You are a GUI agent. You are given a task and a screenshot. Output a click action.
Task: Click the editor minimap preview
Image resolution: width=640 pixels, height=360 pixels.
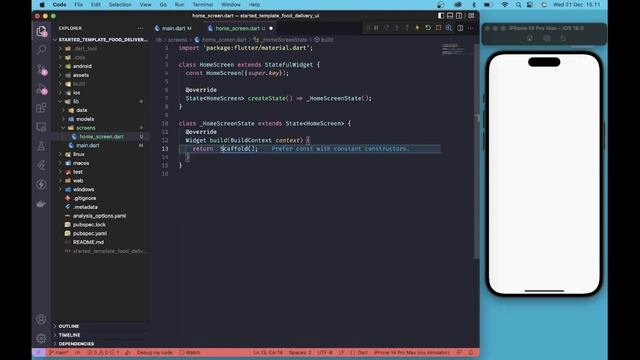[453, 49]
